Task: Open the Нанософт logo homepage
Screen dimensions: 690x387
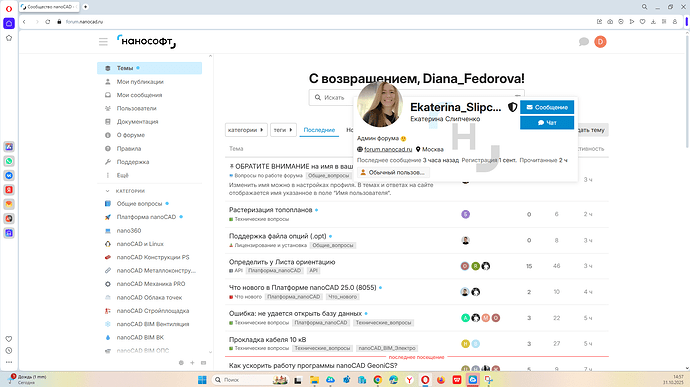Action: 147,41
